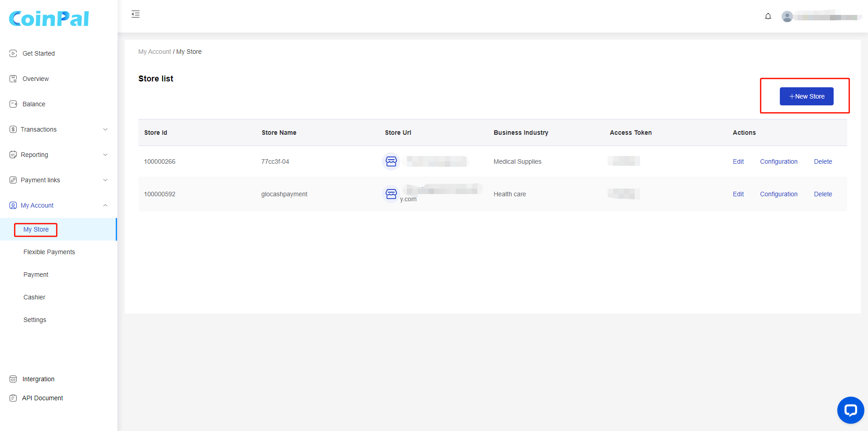Open the API Document page
Image resolution: width=868 pixels, height=431 pixels.
42,398
